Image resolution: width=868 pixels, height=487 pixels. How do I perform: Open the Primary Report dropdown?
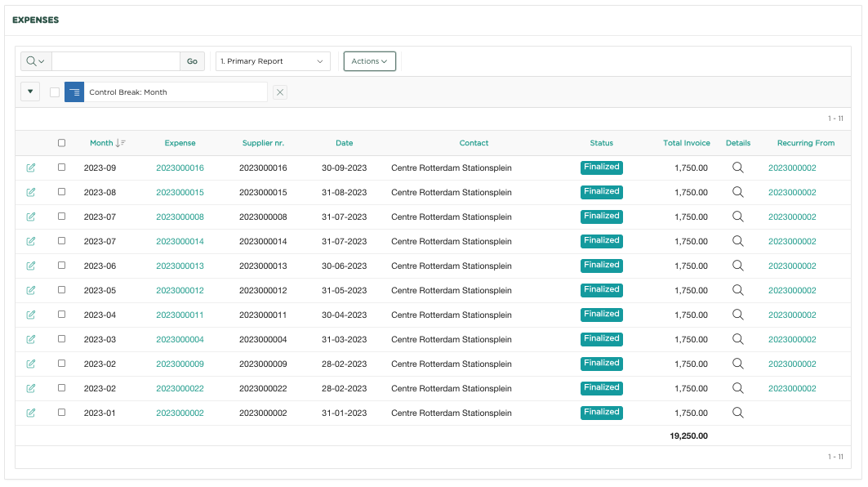[x=273, y=61]
